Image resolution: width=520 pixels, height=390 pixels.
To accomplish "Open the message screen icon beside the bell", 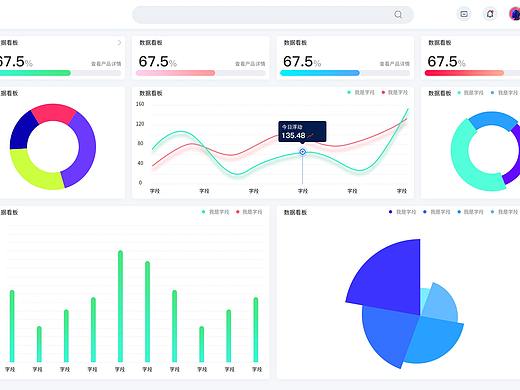I will click(x=464, y=14).
